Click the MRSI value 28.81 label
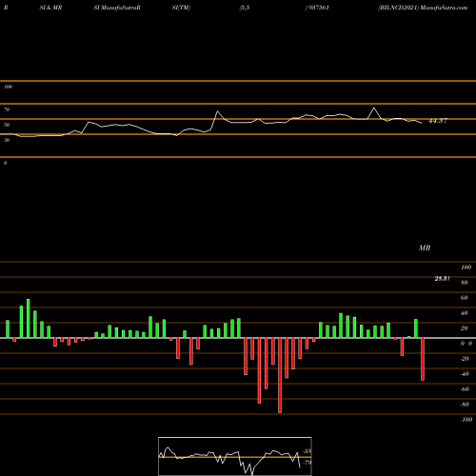476x476 pixels. [442, 278]
